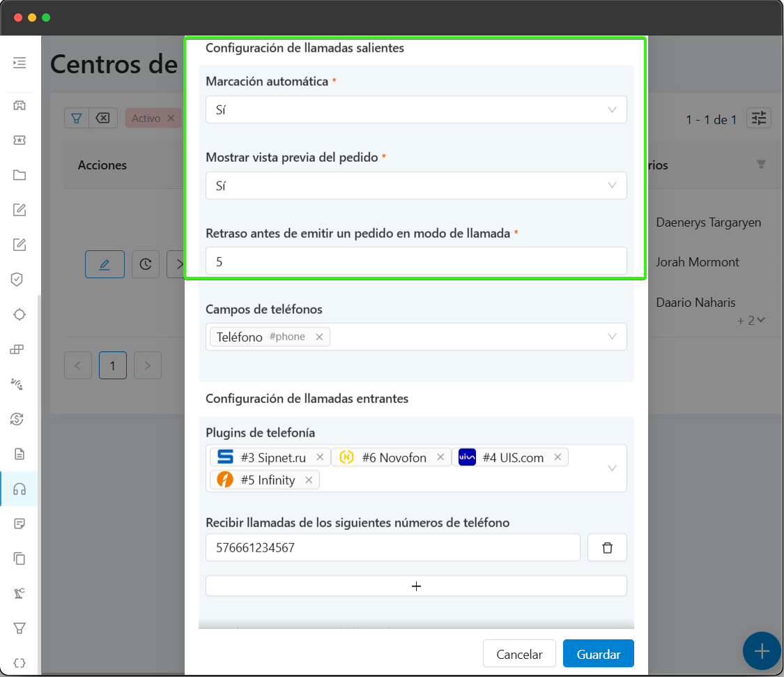This screenshot has width=784, height=677.
Task: Open Mostrar vista previa del pedido dropdown
Action: click(416, 186)
